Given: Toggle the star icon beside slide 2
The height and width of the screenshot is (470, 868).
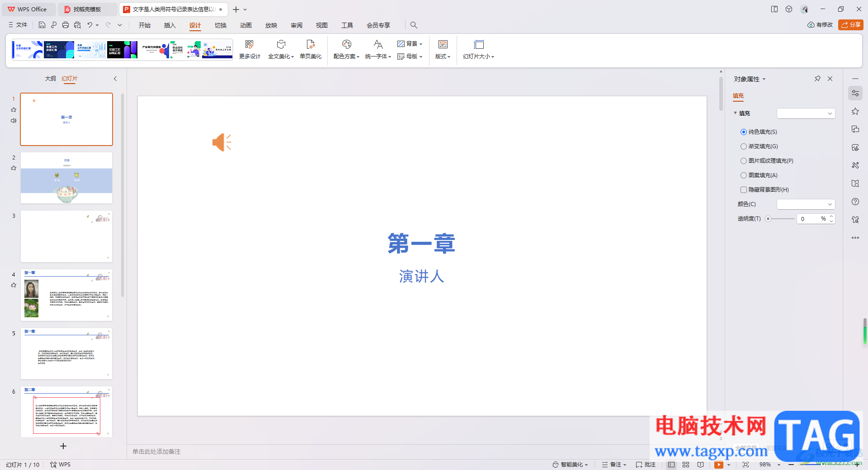Looking at the screenshot, I should (14, 168).
